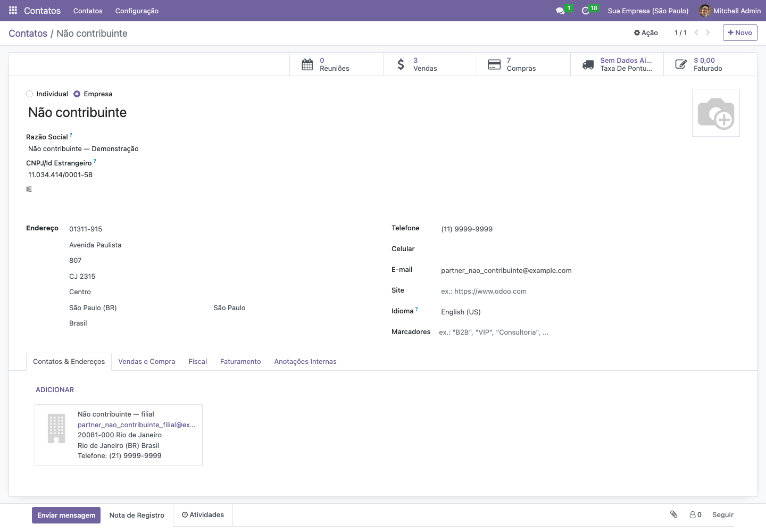The image size is (766, 532).
Task: Click the Atividades button
Action: coord(203,515)
